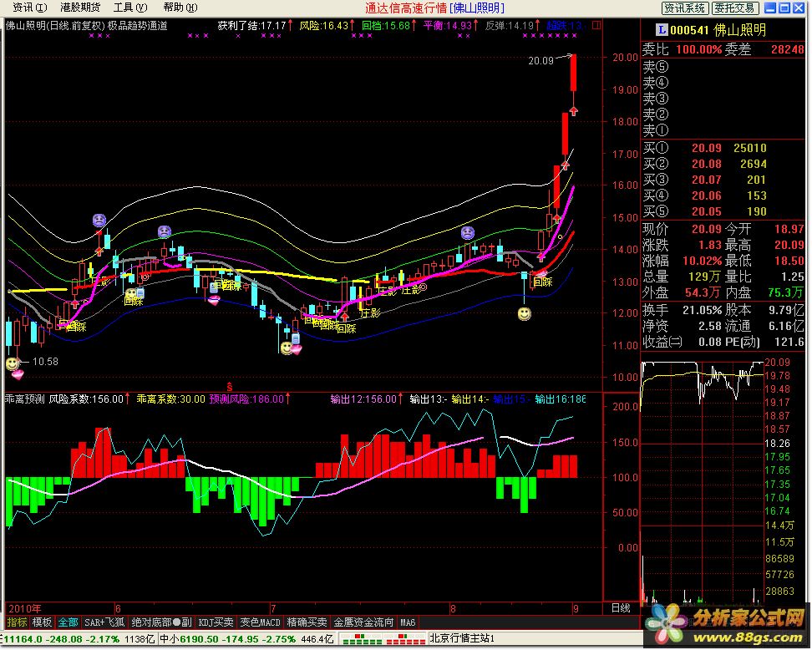Click the 20.09 high price label with arrow
The width and height of the screenshot is (812, 650).
(550, 59)
